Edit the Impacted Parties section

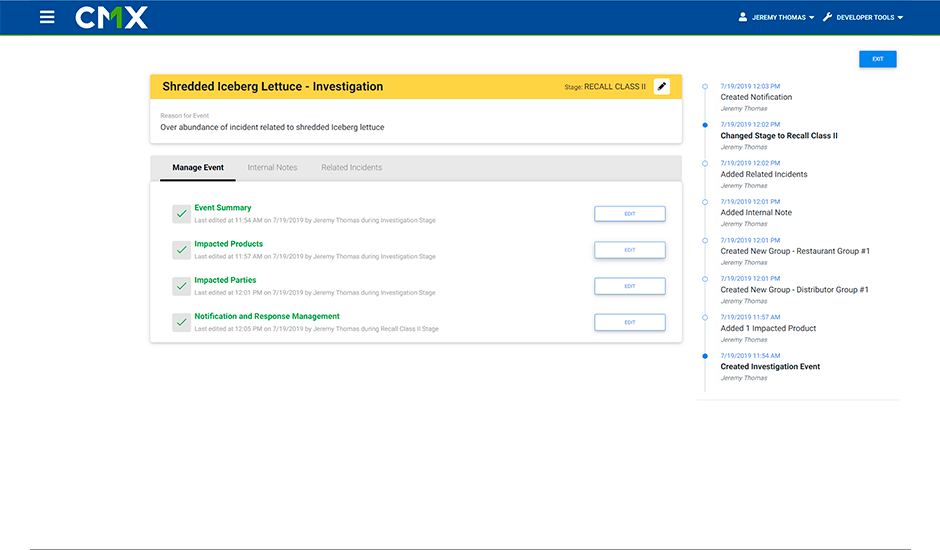pyautogui.click(x=629, y=286)
